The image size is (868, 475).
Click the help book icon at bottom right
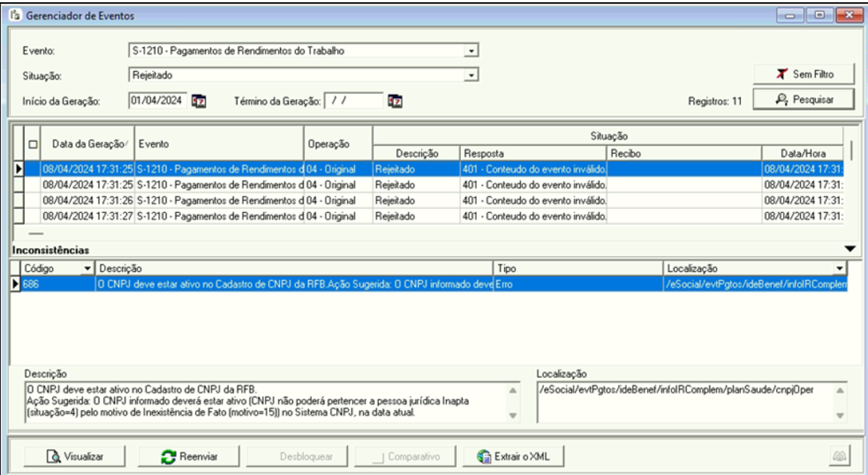point(839,456)
